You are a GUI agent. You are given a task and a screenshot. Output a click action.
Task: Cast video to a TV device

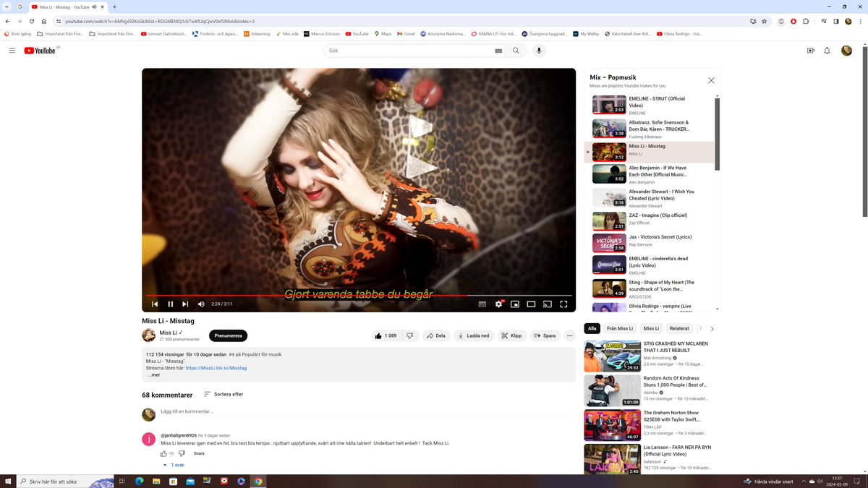pyautogui.click(x=548, y=304)
